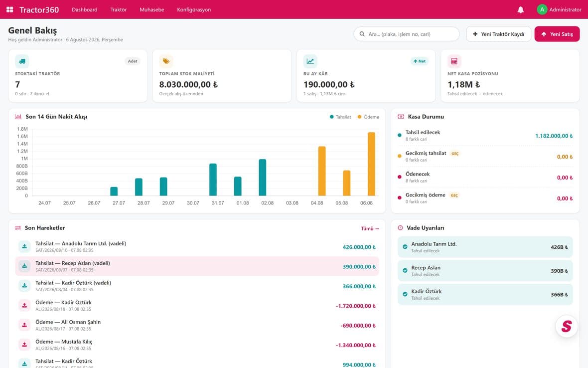This screenshot has height=368, width=588.
Task: Open the Konfigürasyon menu
Action: click(194, 10)
